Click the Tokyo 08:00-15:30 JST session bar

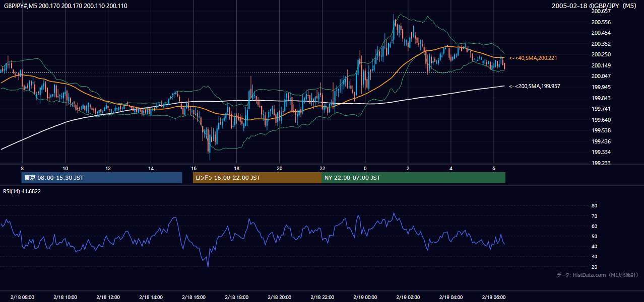(x=102, y=178)
